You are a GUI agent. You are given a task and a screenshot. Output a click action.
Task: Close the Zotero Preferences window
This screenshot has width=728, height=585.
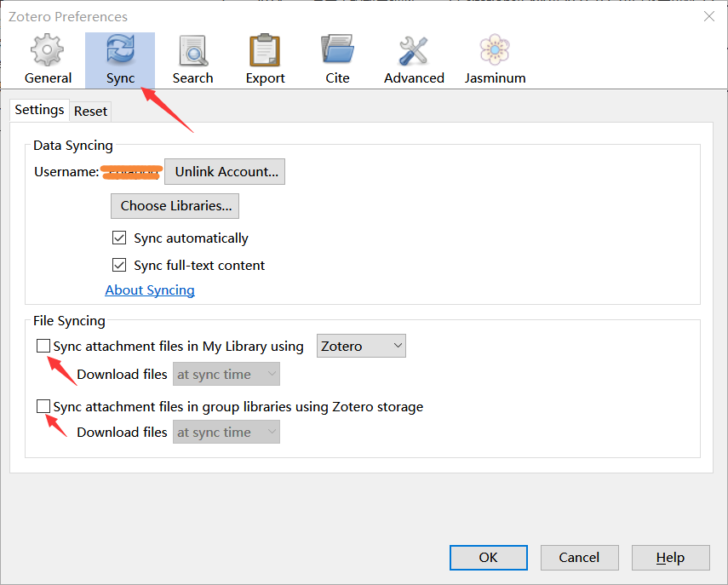click(x=709, y=17)
